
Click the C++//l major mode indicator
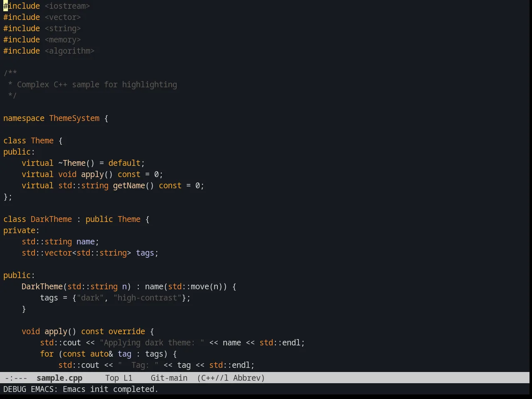pyautogui.click(x=213, y=378)
